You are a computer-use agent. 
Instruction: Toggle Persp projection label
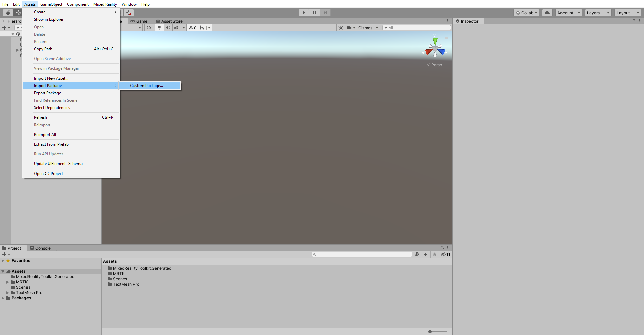pyautogui.click(x=435, y=65)
